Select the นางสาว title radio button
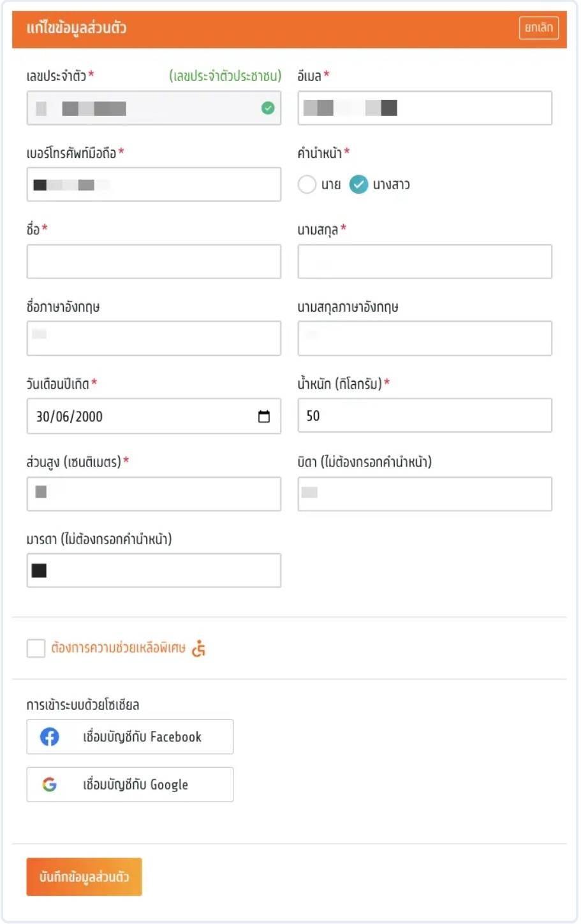The height and width of the screenshot is (924, 581). (359, 185)
